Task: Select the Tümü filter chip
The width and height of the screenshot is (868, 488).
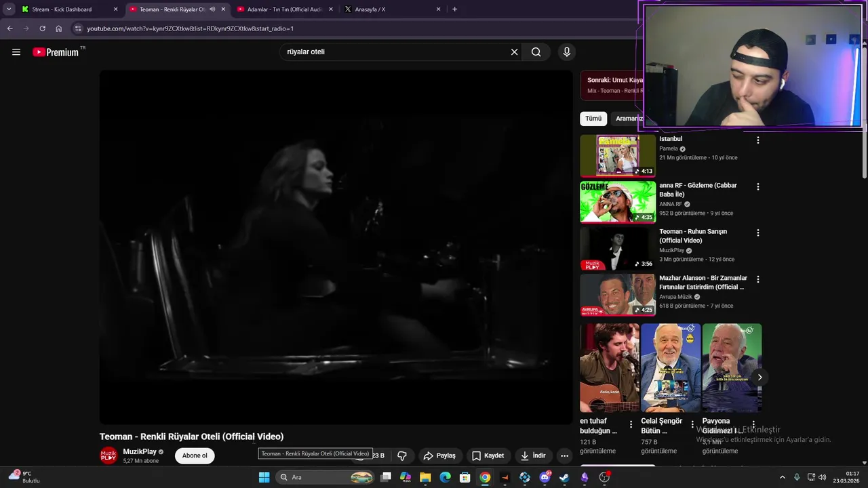Action: point(593,119)
